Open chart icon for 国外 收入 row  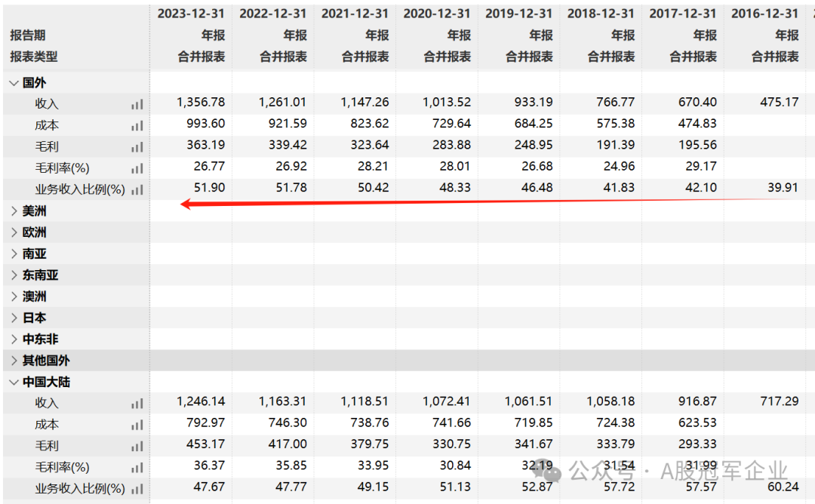click(137, 104)
